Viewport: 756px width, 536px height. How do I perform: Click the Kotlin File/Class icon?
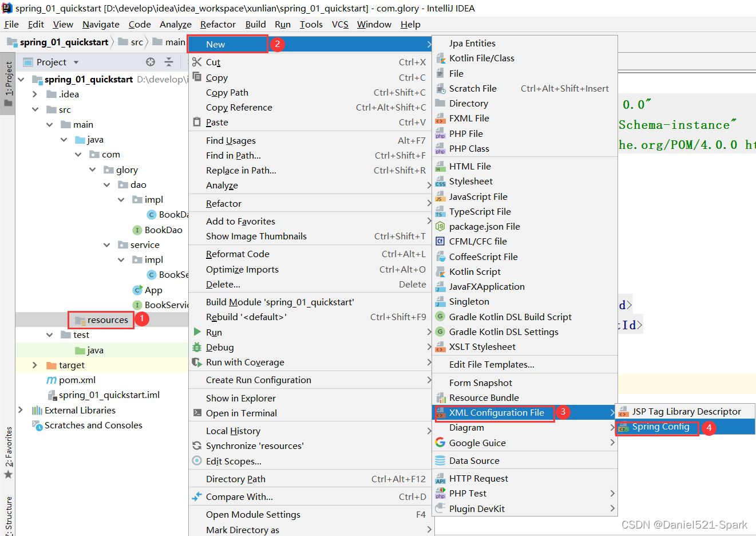pos(440,58)
